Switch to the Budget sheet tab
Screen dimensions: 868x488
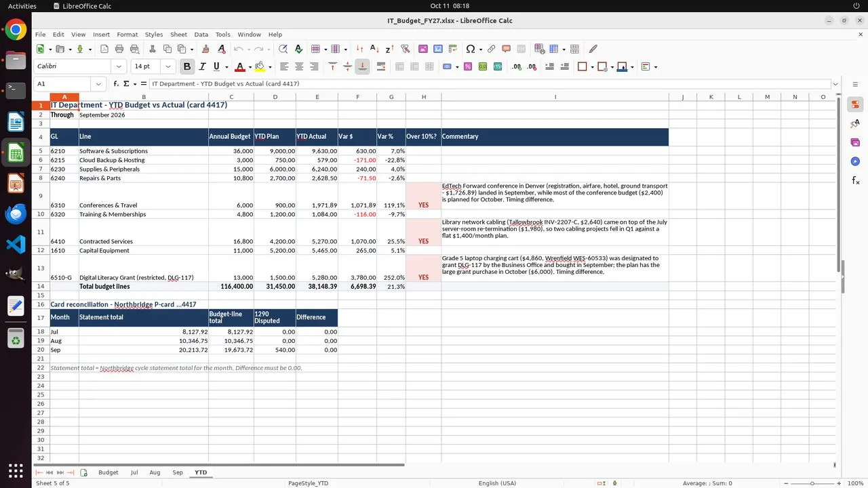(108, 472)
